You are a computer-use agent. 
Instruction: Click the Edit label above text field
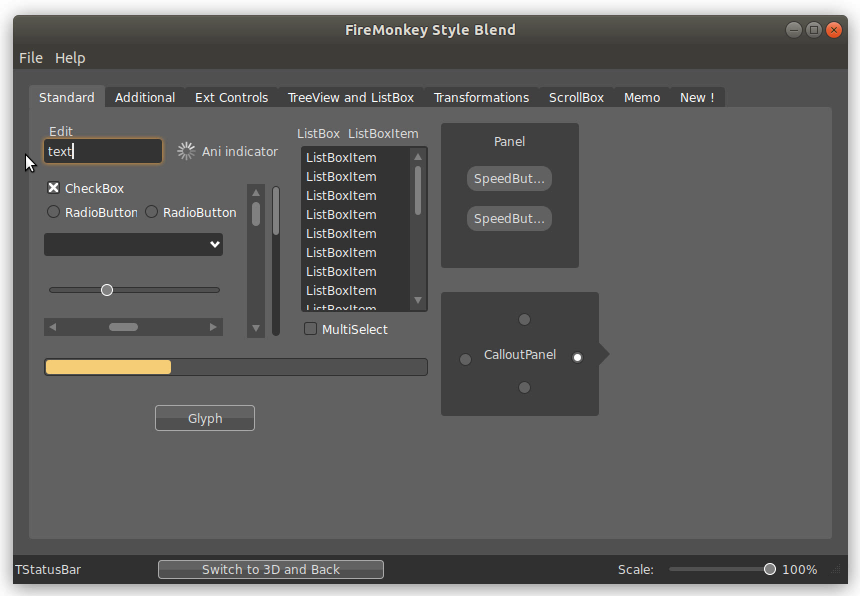pos(61,132)
